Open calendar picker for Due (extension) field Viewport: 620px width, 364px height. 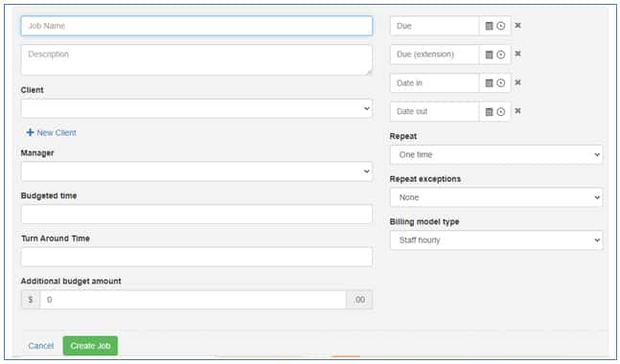[489, 55]
